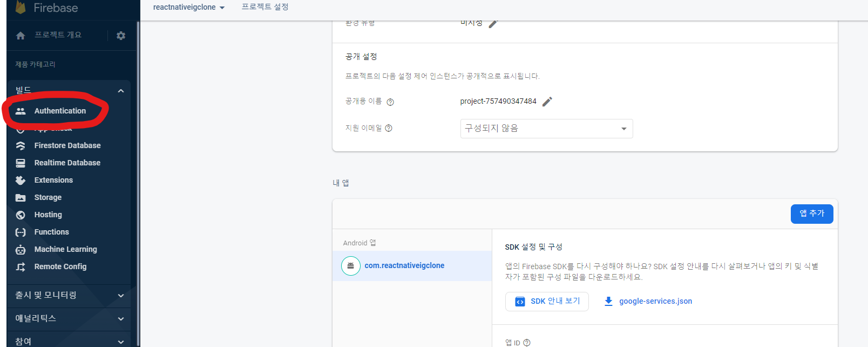This screenshot has height=347, width=868.
Task: Click help icon next to 앱 ID
Action: (527, 343)
